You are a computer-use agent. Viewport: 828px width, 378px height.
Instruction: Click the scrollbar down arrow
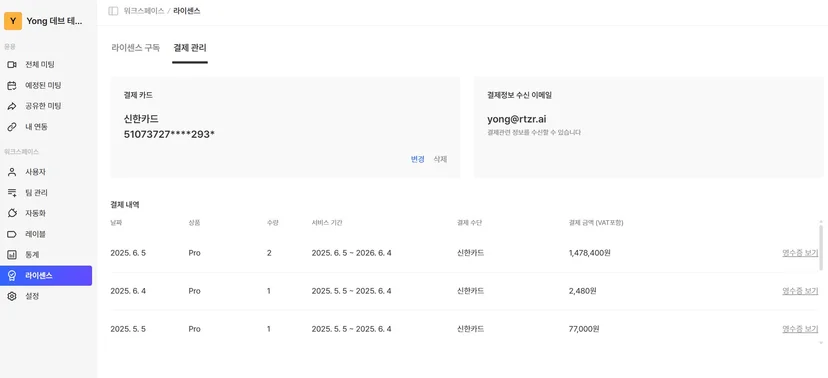[x=821, y=343]
